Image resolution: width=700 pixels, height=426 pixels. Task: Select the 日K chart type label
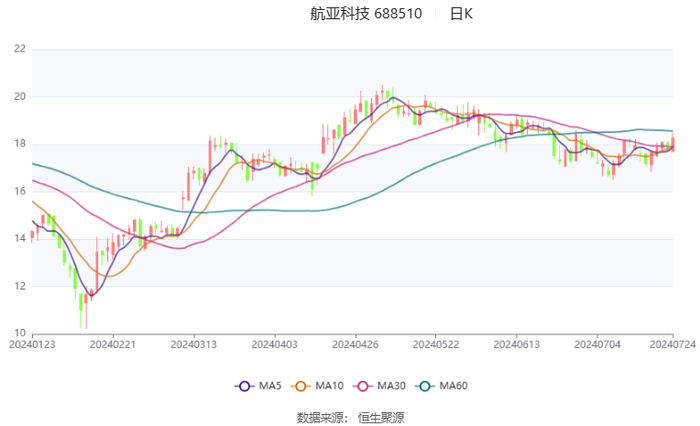click(x=461, y=14)
